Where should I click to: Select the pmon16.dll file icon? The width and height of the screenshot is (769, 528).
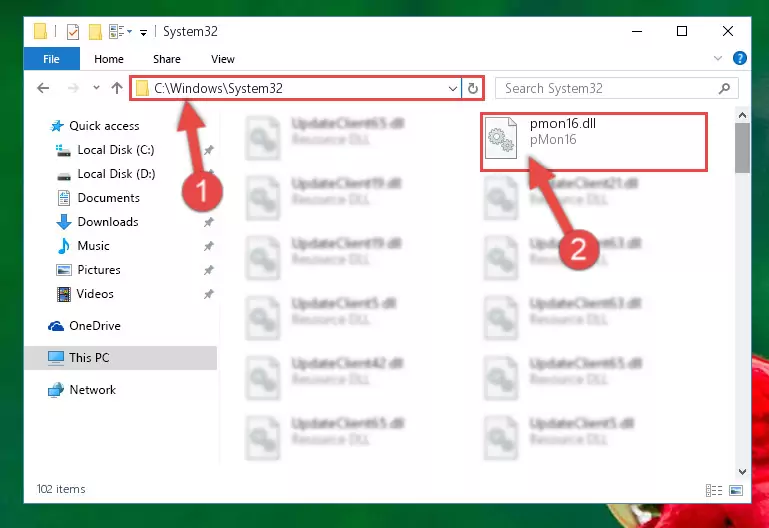(x=501, y=138)
